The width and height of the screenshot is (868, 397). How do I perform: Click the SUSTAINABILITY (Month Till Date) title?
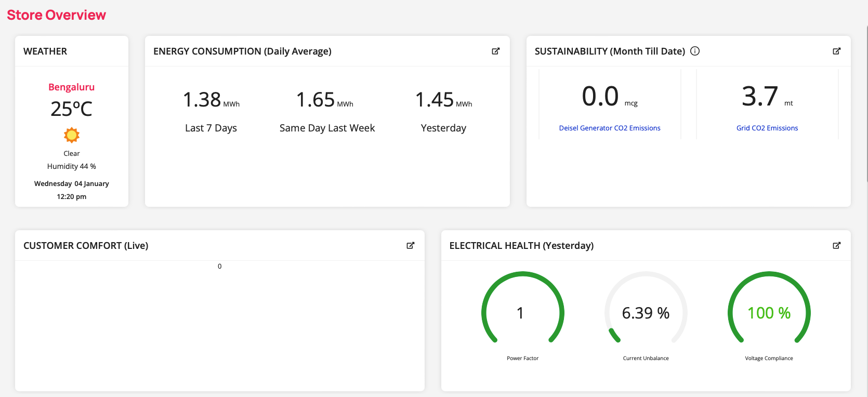pyautogui.click(x=610, y=51)
